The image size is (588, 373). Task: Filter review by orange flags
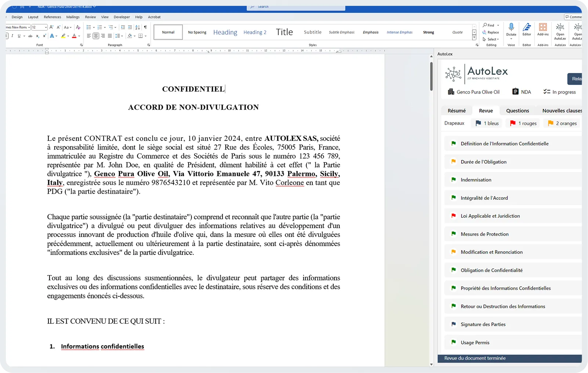point(562,123)
